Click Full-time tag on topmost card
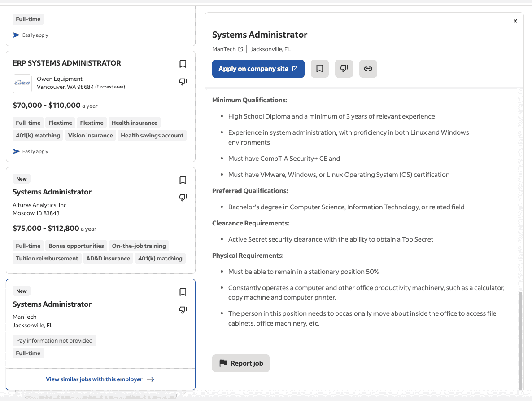This screenshot has height=401, width=532. click(28, 19)
